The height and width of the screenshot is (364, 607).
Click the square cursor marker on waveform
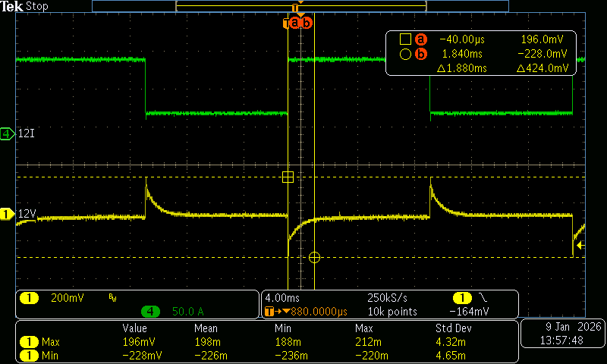(288, 177)
